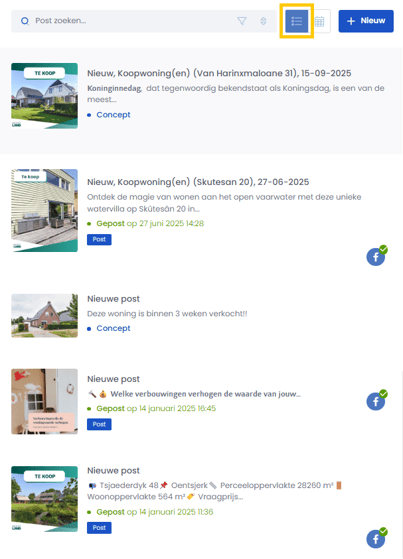Click Concept status on sold house post
This screenshot has width=403, height=559.
click(x=113, y=328)
